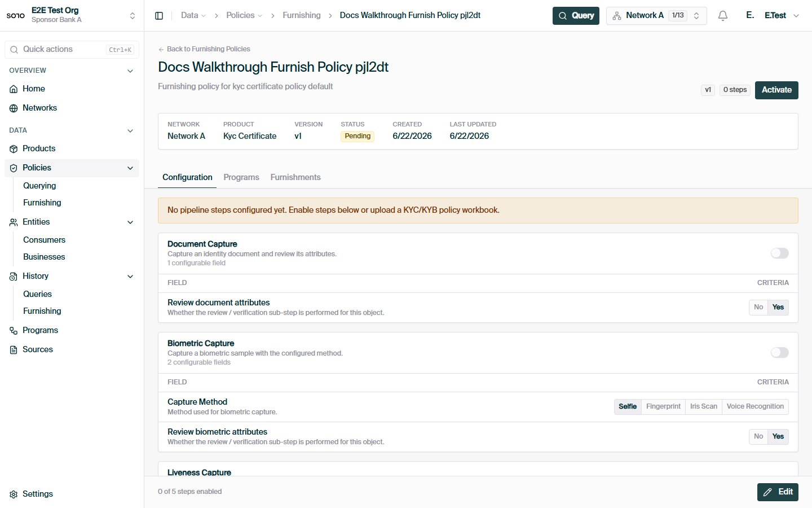Collapse the DATA section
812x508 pixels.
point(130,131)
